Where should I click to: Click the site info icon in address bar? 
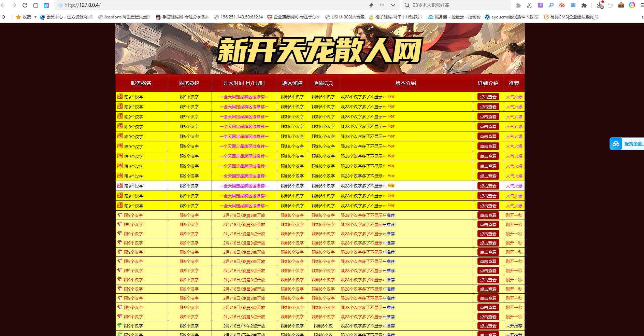click(60, 5)
